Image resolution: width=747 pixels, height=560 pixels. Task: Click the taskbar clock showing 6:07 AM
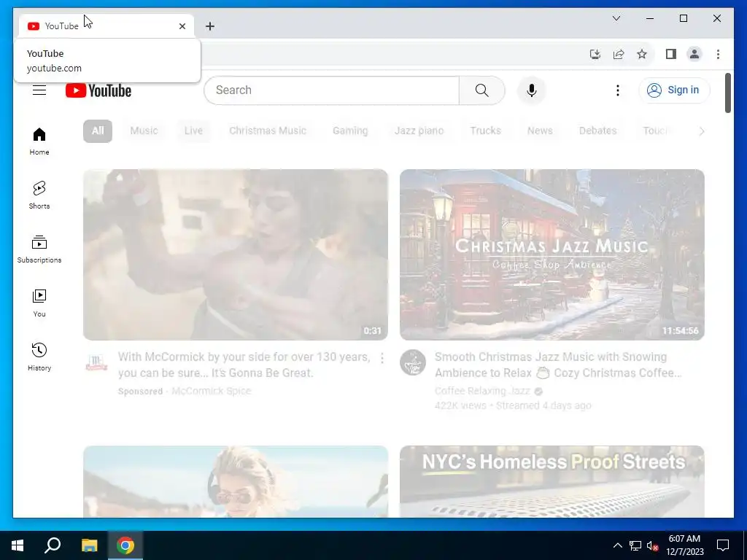[x=684, y=545]
